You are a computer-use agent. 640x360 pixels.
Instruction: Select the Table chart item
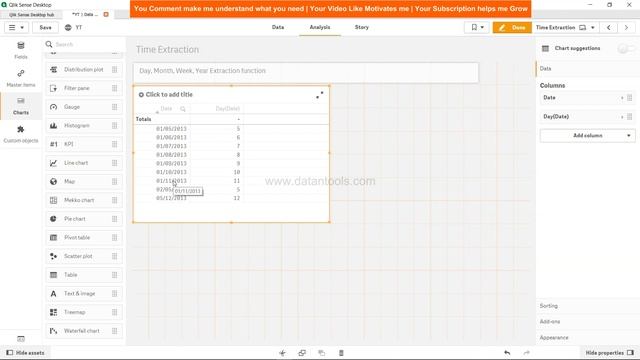pos(84,275)
